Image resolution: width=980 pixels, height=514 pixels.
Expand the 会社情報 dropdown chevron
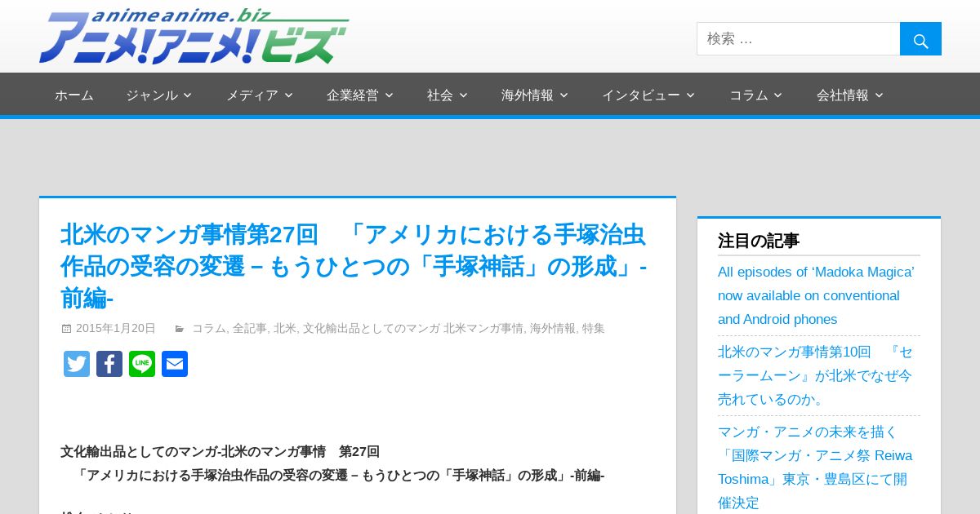(x=879, y=95)
